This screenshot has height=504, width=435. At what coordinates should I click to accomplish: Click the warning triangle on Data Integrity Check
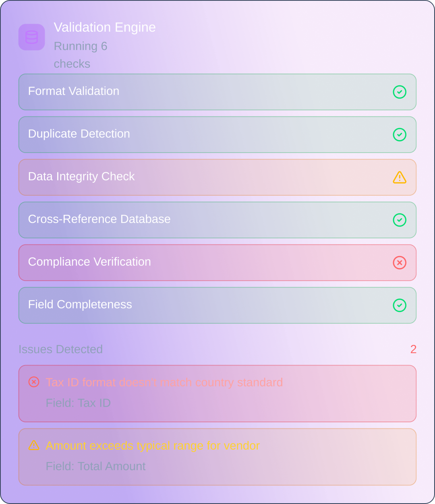[400, 178]
